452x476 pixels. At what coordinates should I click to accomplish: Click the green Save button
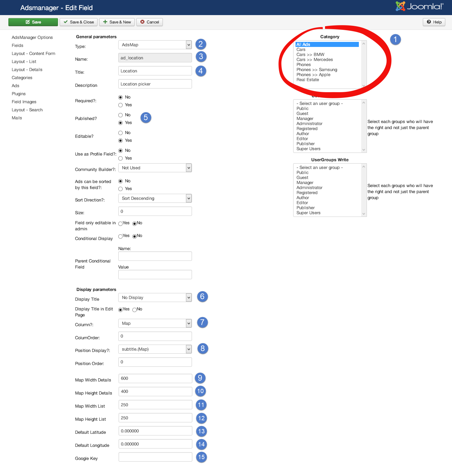click(x=33, y=22)
